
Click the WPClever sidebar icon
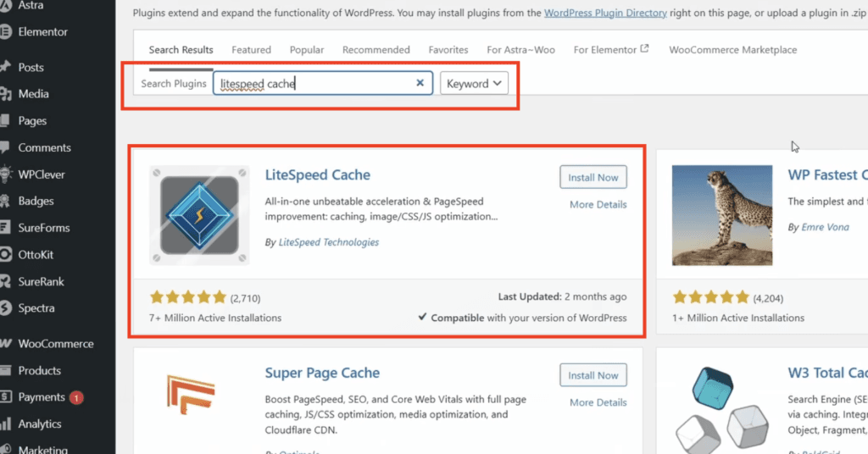pos(5,174)
